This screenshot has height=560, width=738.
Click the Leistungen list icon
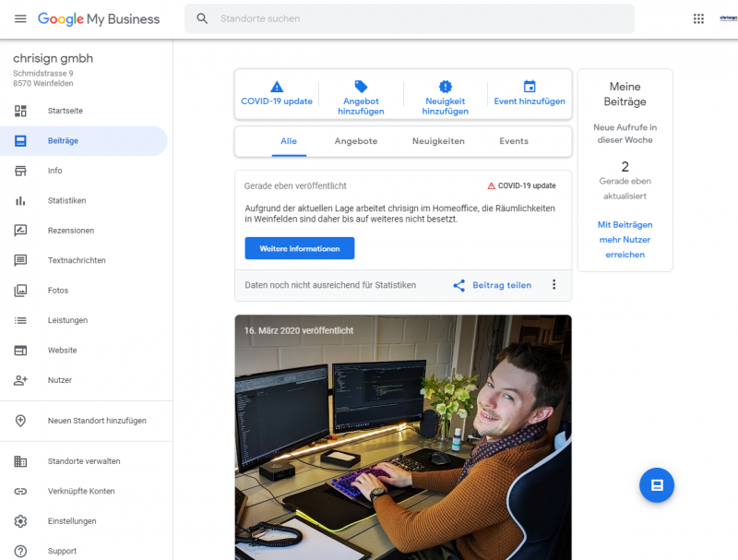click(20, 320)
